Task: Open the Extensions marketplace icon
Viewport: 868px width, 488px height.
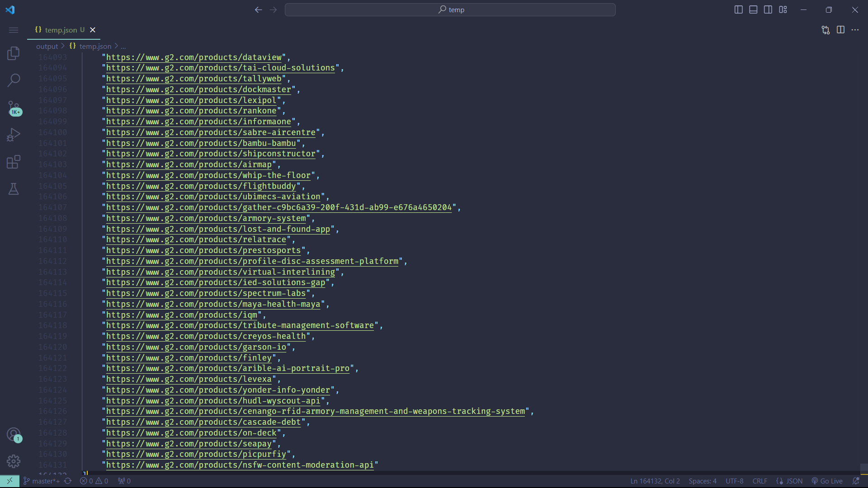Action: point(14,162)
